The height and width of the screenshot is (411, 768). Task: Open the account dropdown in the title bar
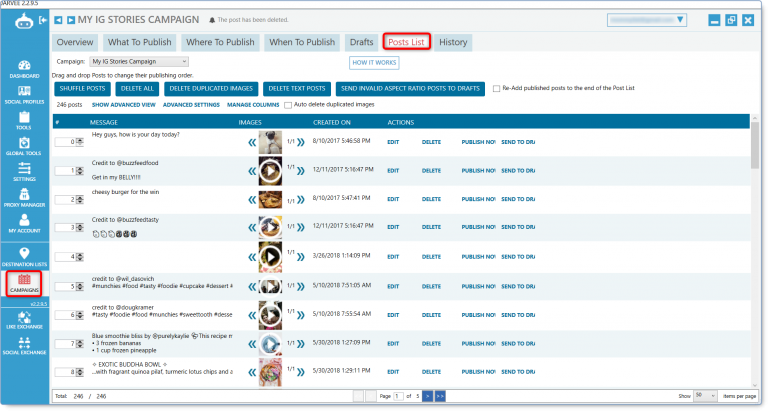647,20
